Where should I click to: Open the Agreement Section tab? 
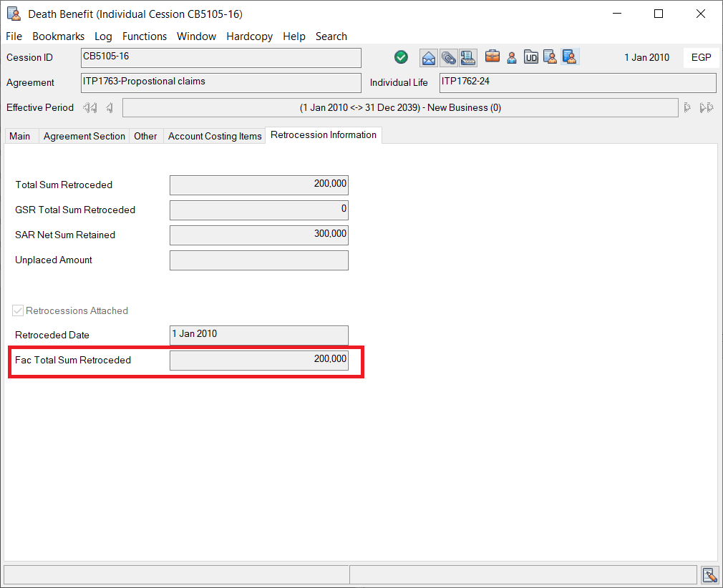point(84,136)
